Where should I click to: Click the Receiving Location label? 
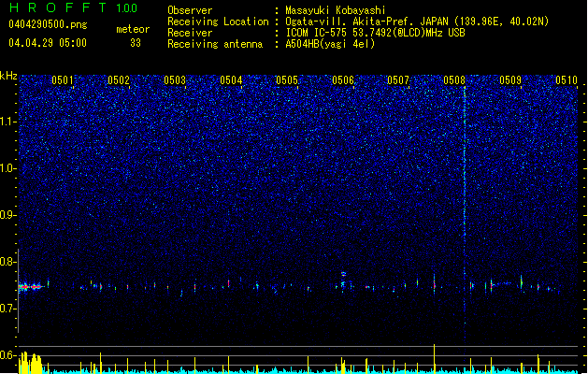tap(218, 22)
